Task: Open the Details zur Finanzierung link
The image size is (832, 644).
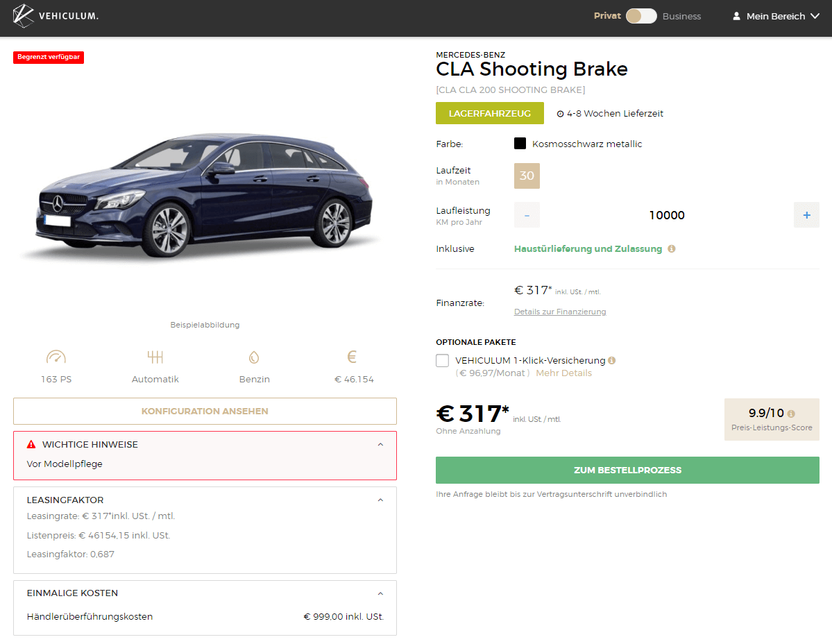Action: (x=560, y=312)
